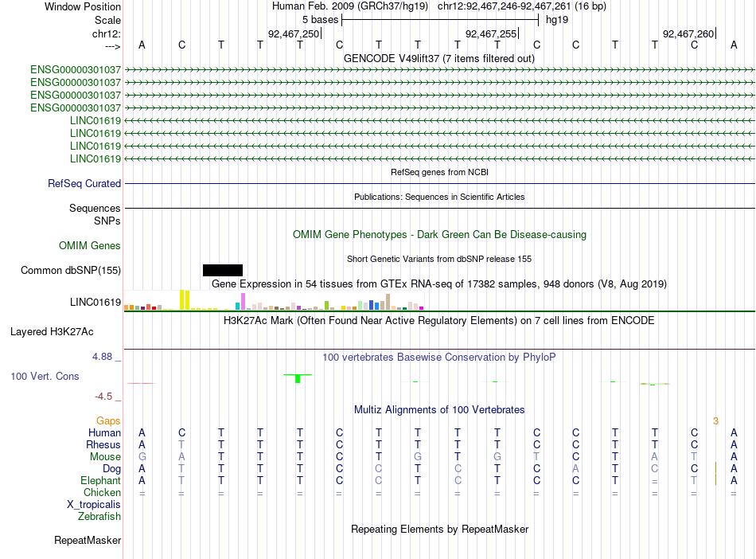The height and width of the screenshot is (559, 756).
Task: Open Publications: Sequences in Scientific Articles title
Action: (439, 197)
